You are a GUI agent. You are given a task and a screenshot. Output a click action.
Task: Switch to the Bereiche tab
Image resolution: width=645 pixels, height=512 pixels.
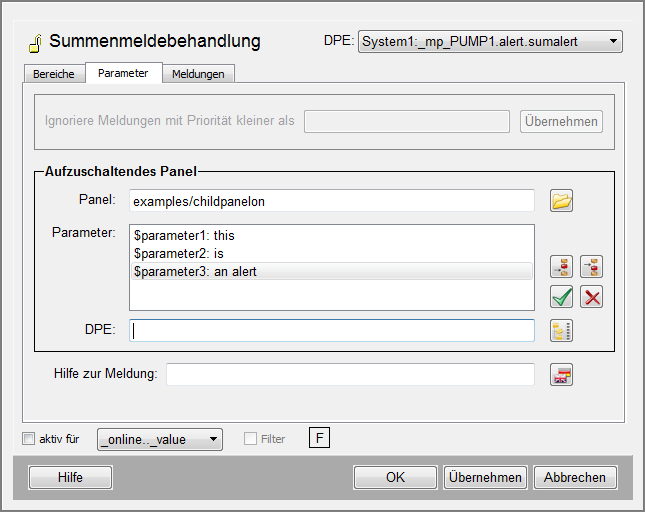pos(53,74)
